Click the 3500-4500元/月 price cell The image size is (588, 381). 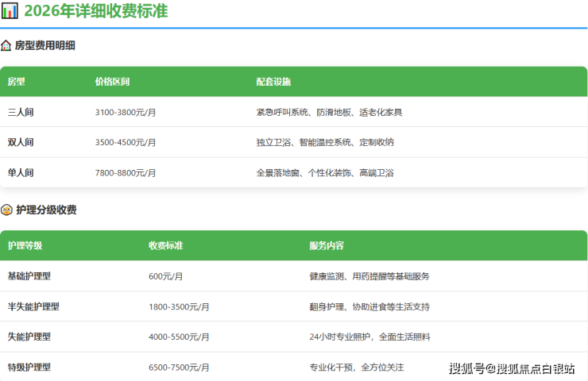126,143
